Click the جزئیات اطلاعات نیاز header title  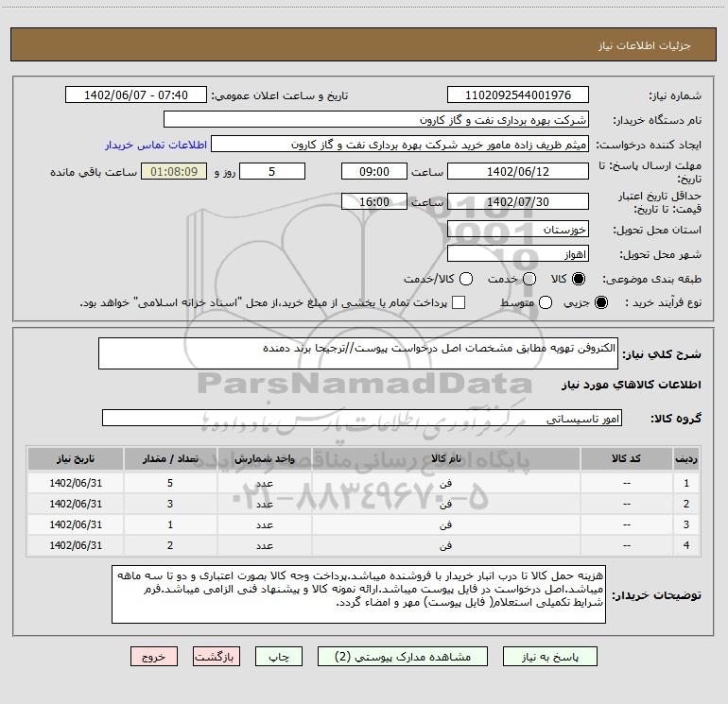point(645,45)
